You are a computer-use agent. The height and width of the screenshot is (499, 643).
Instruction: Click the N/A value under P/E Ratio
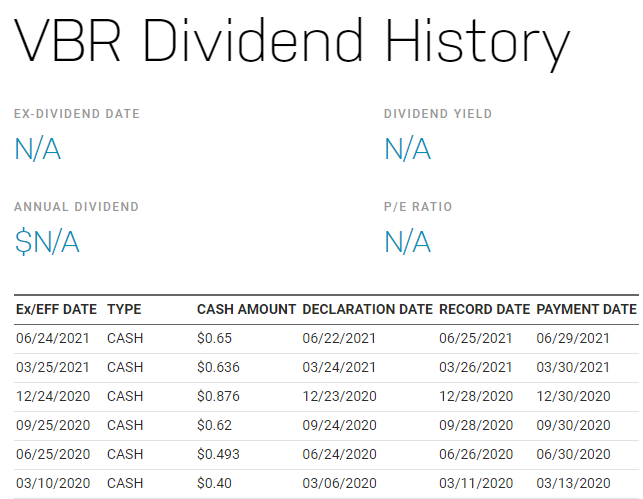[x=408, y=242]
